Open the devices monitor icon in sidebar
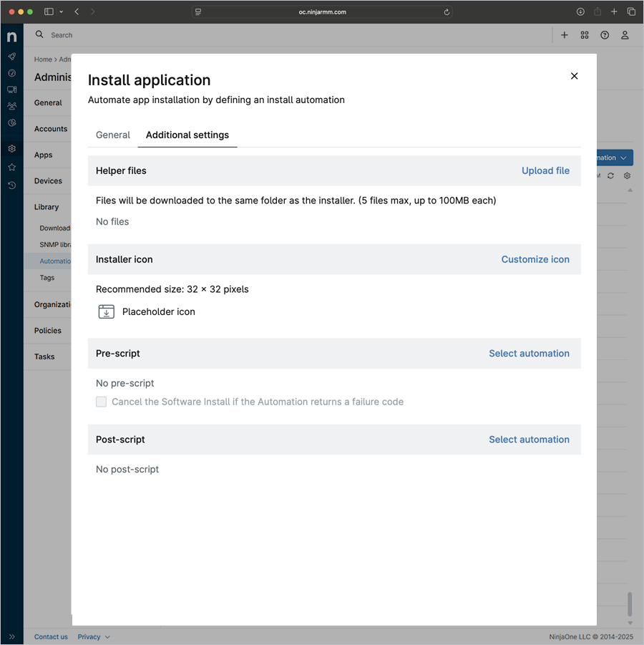Viewport: 644px width, 645px height. coord(12,89)
